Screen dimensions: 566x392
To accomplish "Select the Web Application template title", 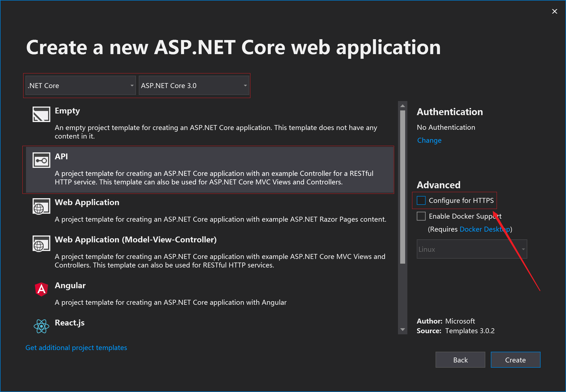I will [87, 202].
